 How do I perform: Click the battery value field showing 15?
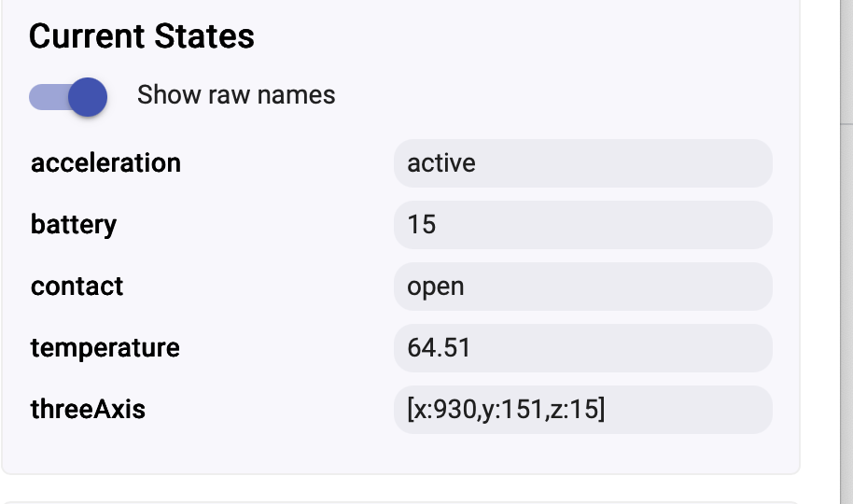(582, 225)
